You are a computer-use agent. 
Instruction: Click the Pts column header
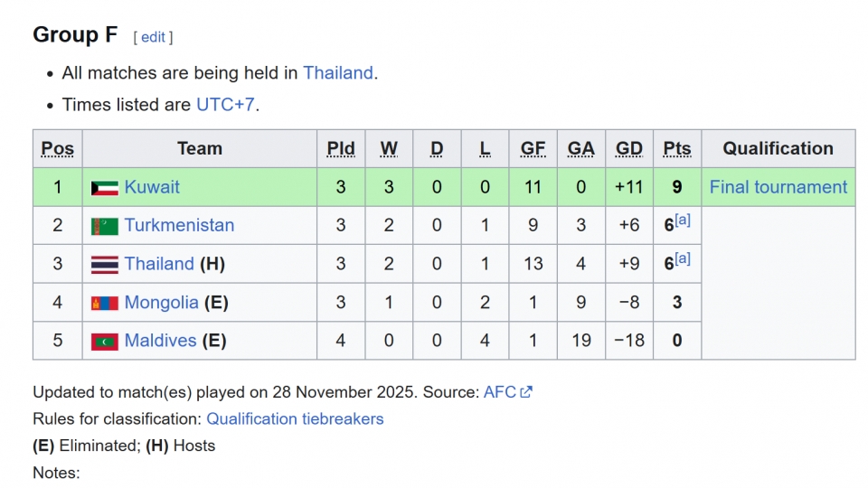pyautogui.click(x=676, y=149)
